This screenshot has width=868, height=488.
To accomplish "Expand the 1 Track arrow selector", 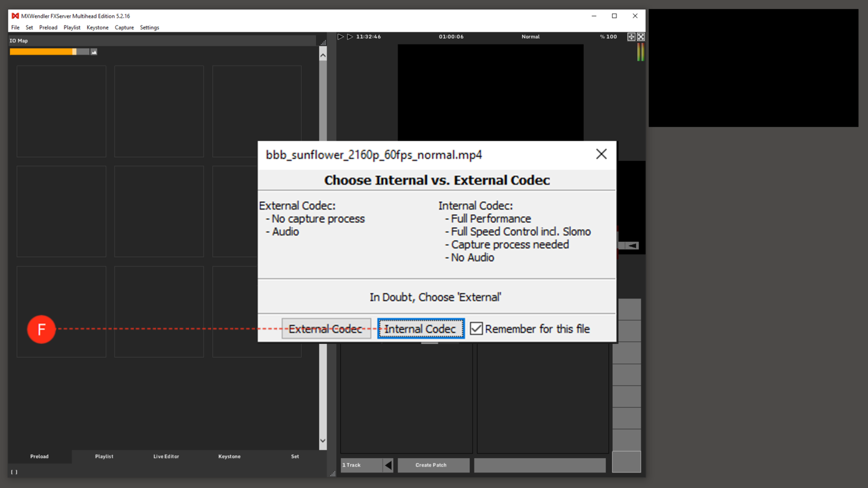I will pos(388,465).
